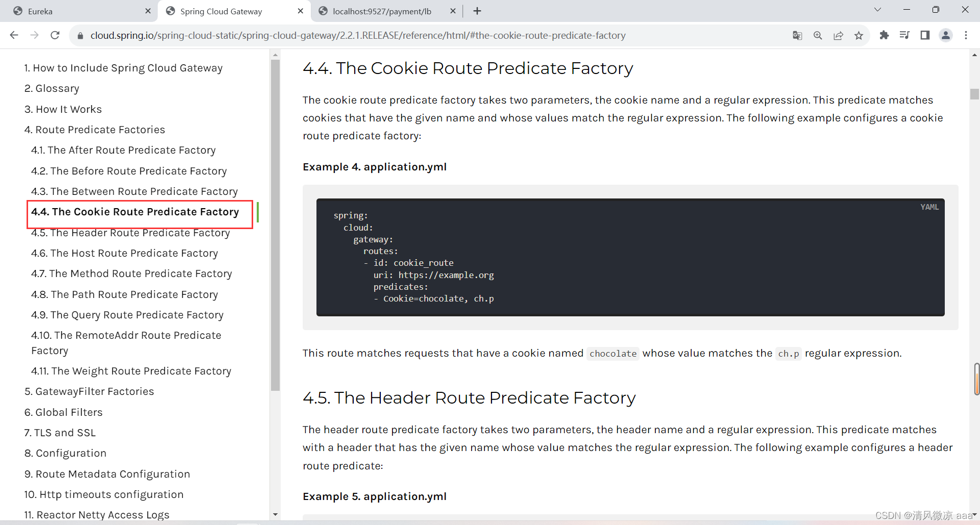Open a new browser tab
The width and height of the screenshot is (980, 525).
(477, 11)
